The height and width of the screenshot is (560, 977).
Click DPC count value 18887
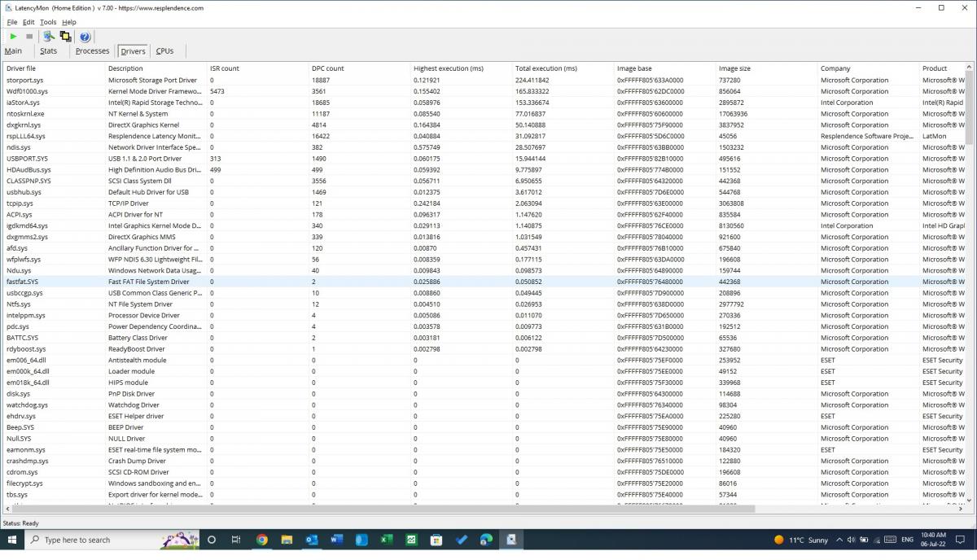[321, 81]
